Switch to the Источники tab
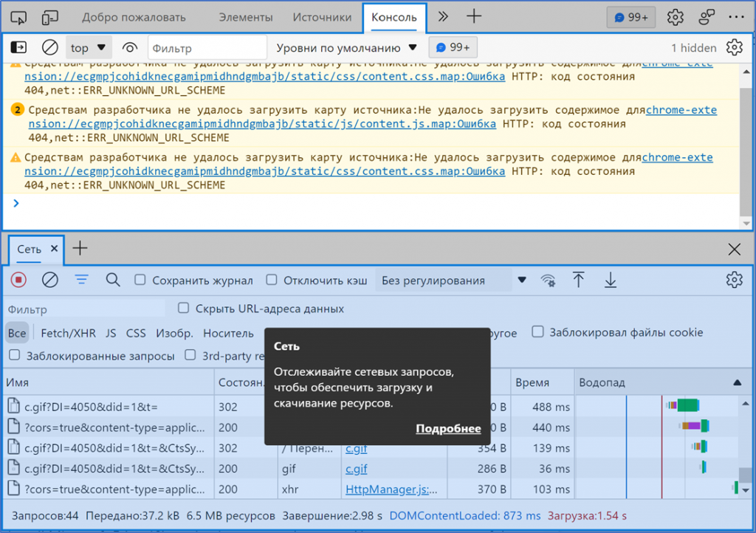 coord(322,17)
